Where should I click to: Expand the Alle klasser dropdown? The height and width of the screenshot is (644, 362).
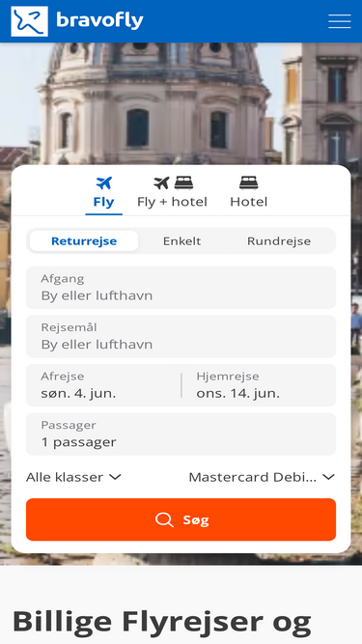[x=73, y=477]
